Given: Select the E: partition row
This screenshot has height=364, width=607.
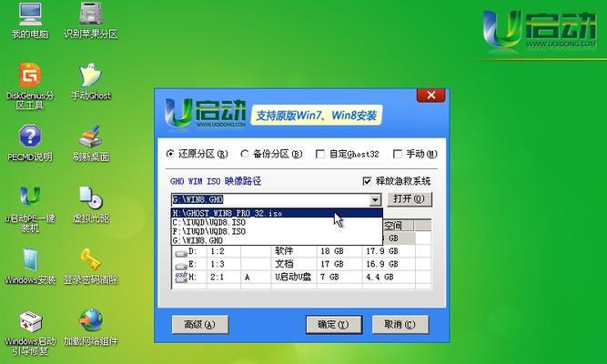Looking at the screenshot, I should pyautogui.click(x=301, y=264).
